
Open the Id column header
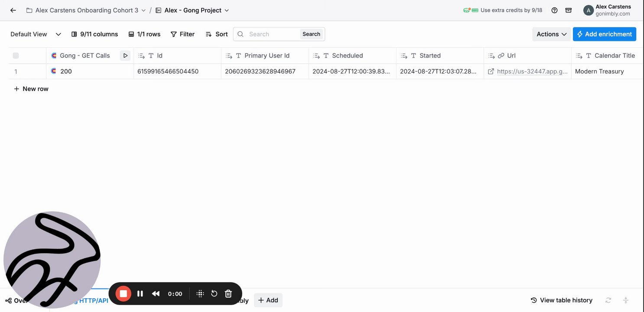tap(177, 55)
